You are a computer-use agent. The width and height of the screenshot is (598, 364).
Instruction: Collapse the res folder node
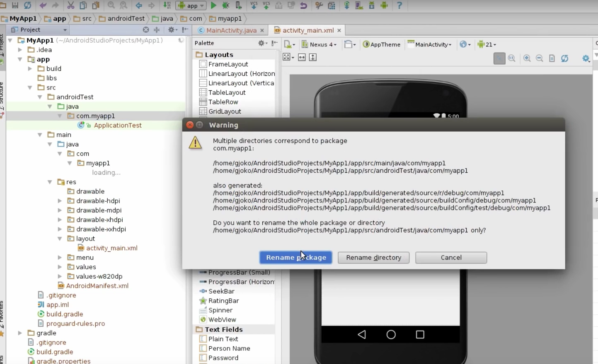50,182
